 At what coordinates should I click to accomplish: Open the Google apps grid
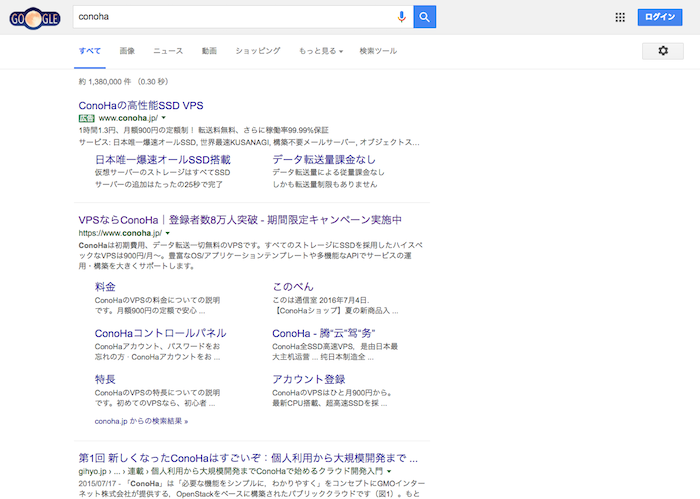(x=620, y=17)
